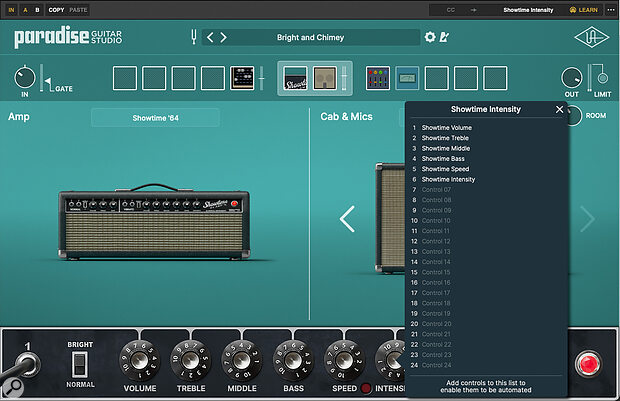
Task: Click the CC assignment field
Action: [x=450, y=10]
